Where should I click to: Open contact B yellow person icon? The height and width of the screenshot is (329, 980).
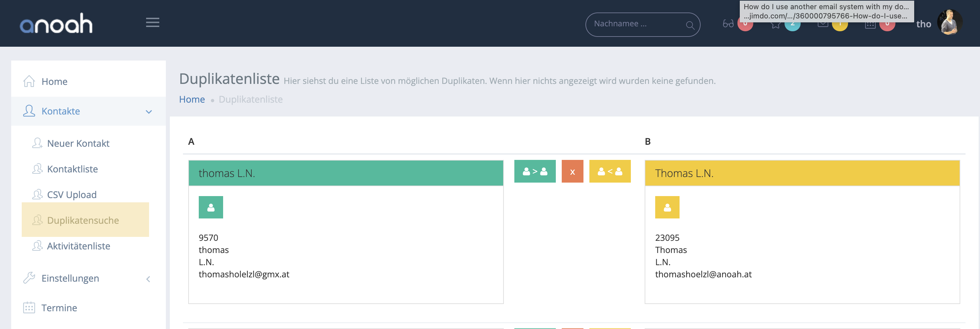pyautogui.click(x=666, y=207)
